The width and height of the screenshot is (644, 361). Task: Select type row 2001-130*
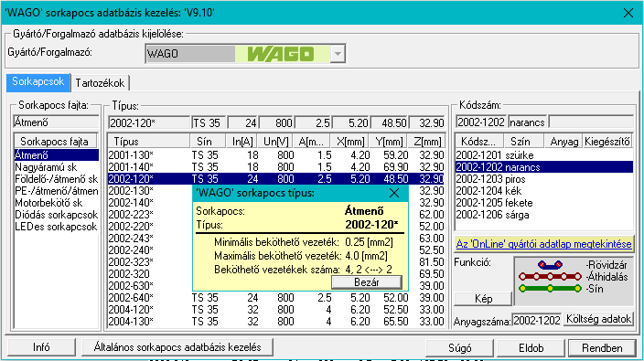(x=276, y=155)
